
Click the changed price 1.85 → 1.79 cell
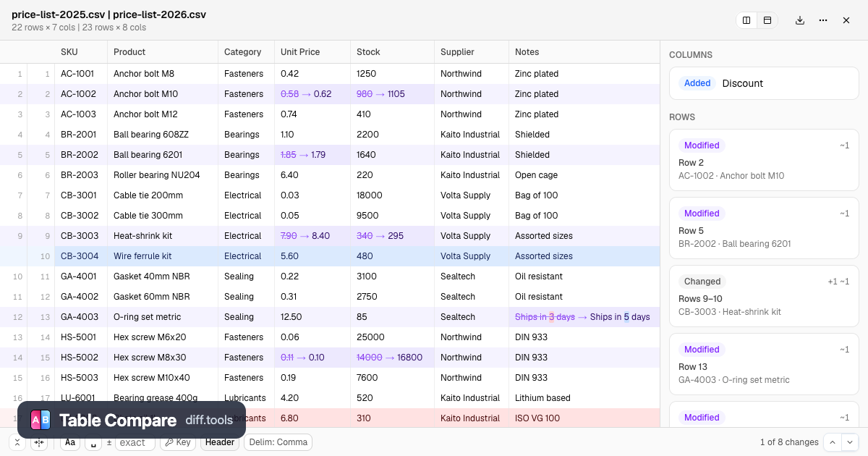(312, 155)
